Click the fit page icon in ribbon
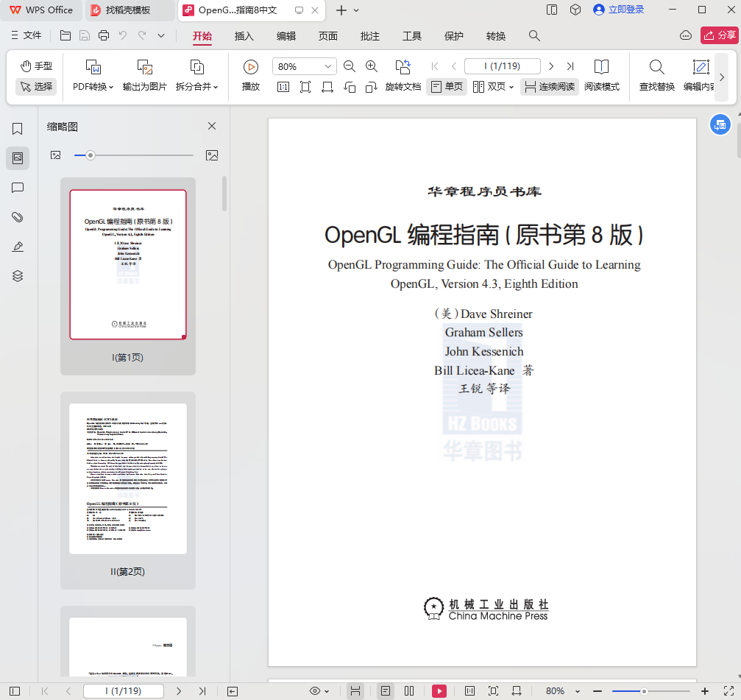The width and height of the screenshot is (741, 700). [x=305, y=87]
